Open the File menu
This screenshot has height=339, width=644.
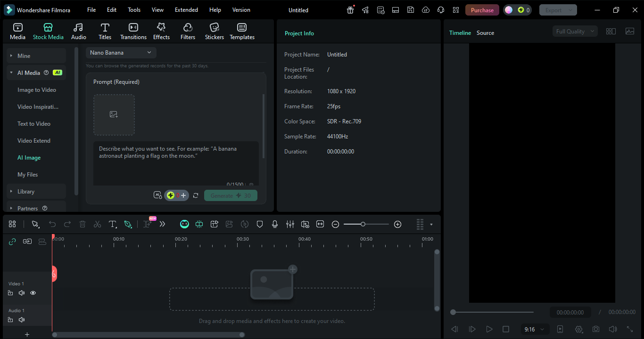[x=91, y=10]
